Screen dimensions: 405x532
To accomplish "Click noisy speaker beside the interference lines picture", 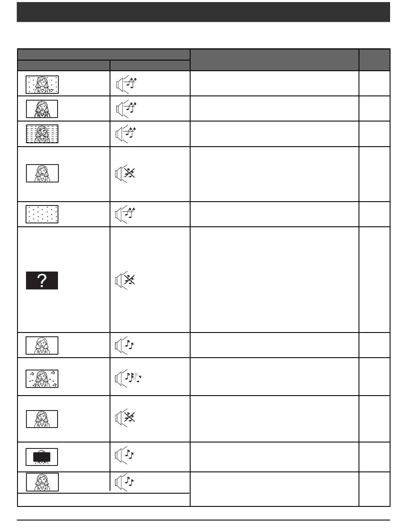I will point(125,134).
